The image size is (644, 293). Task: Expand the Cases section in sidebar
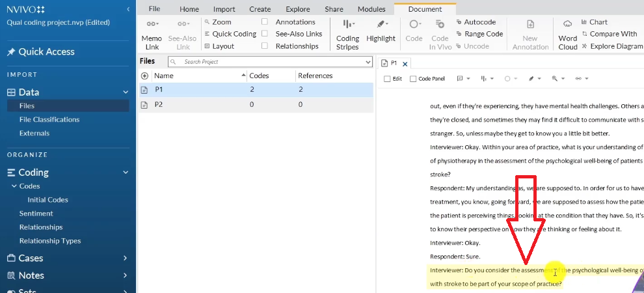pos(125,258)
